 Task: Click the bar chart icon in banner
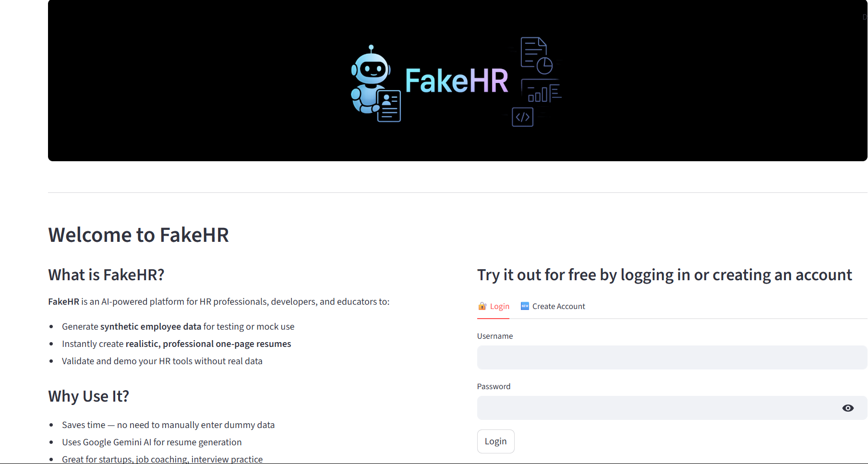pos(542,91)
